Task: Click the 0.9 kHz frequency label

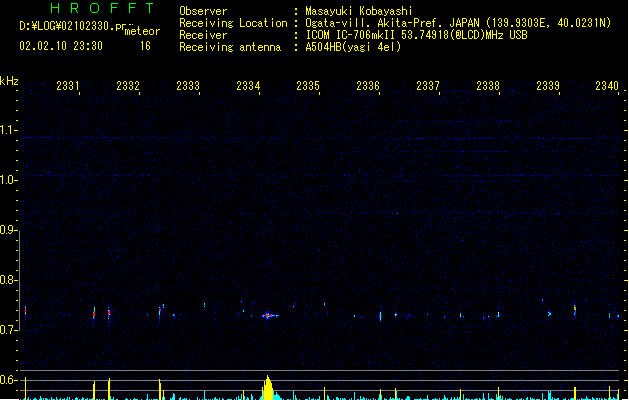Action: [x=7, y=230]
